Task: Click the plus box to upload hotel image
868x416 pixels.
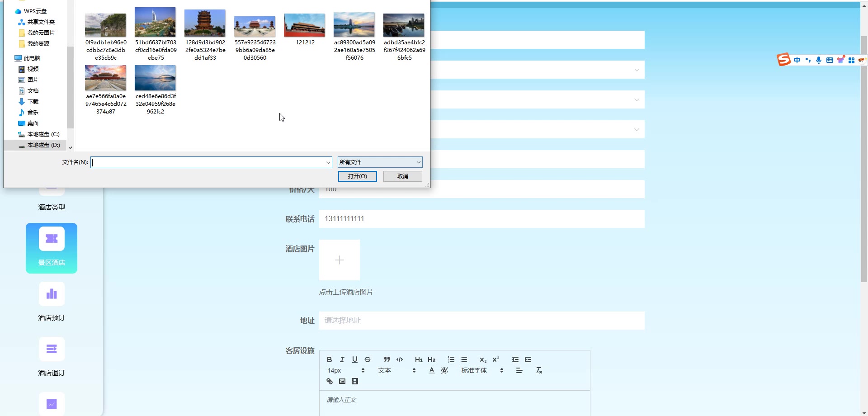Action: click(x=340, y=260)
